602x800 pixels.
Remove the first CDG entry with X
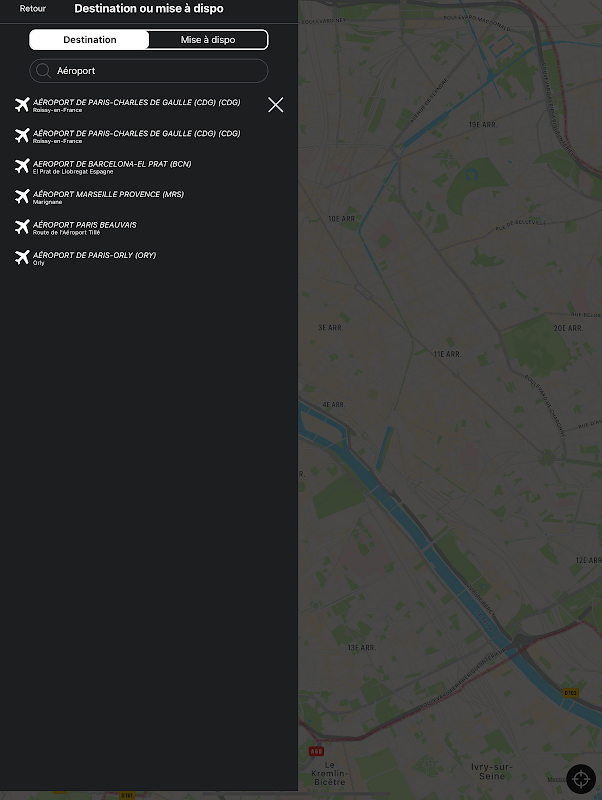click(275, 105)
